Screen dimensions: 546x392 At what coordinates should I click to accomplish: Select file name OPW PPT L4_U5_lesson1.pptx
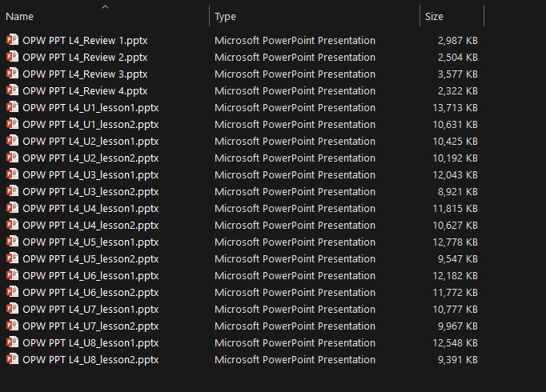(x=90, y=242)
